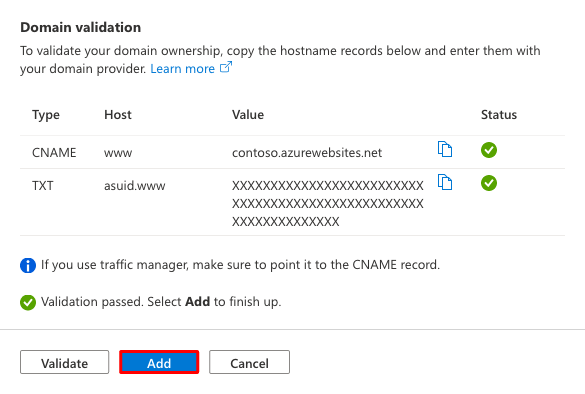Cancel the domain validation dialog
The height and width of the screenshot is (394, 585).
[x=249, y=362]
